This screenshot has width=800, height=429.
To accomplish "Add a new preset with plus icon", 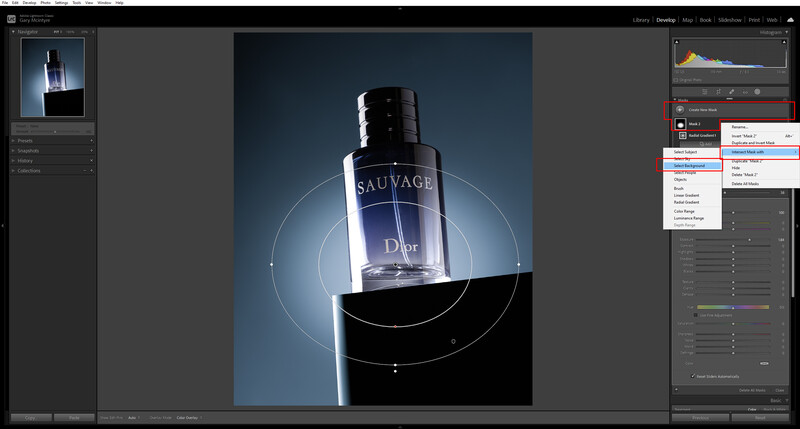I will (91, 141).
